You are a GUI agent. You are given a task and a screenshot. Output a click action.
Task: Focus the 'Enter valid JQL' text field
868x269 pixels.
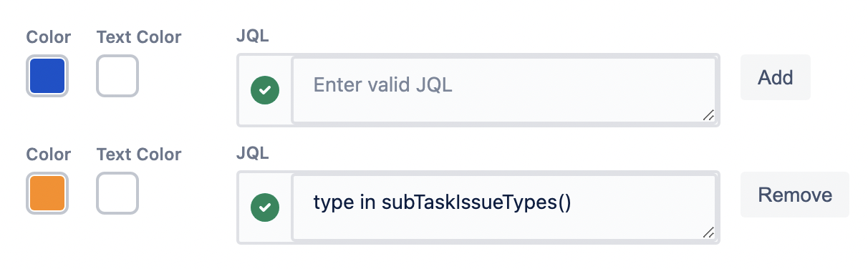(x=505, y=90)
